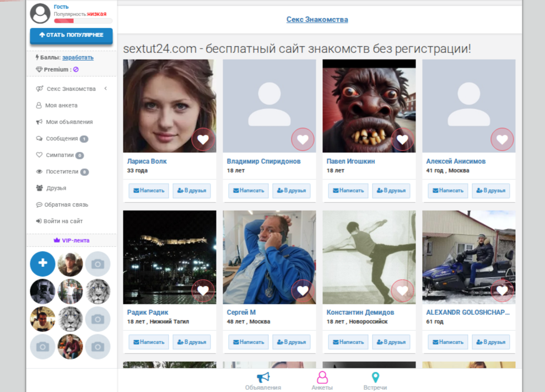The height and width of the screenshot is (392, 545).
Task: Open Мои объявления in sidebar
Action: 64,122
